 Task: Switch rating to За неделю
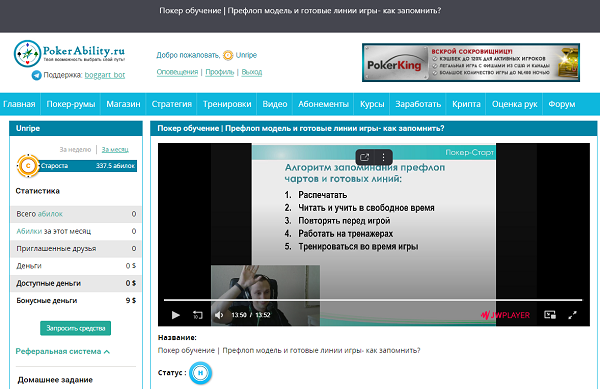coord(75,150)
